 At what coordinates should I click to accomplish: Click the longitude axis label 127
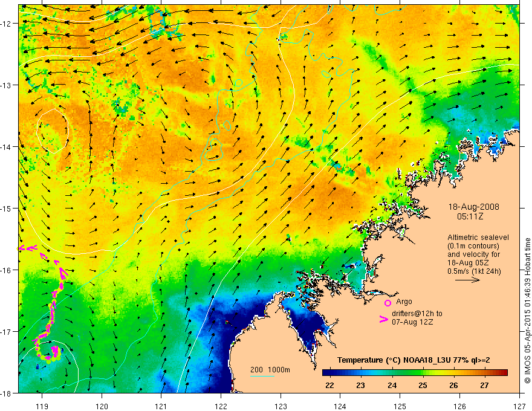pos(519,406)
